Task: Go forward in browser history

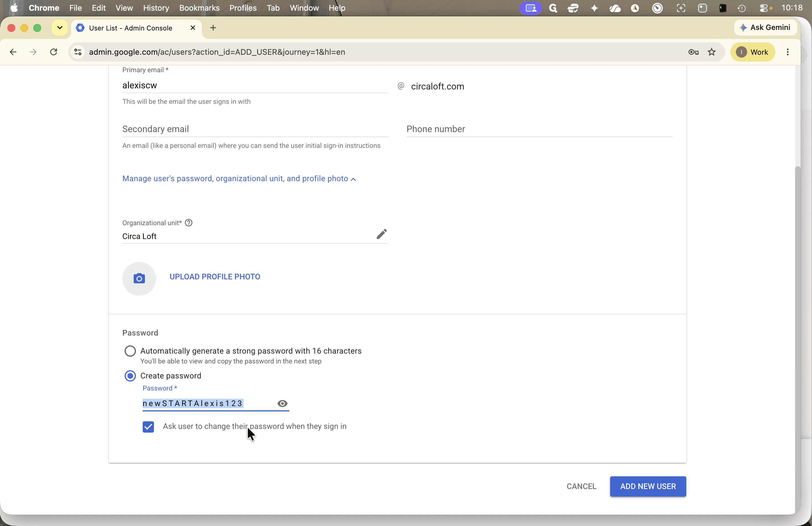Action: (x=33, y=52)
